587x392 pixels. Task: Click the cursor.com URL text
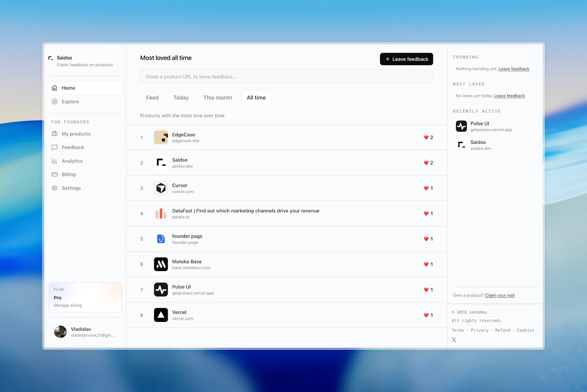click(x=183, y=192)
